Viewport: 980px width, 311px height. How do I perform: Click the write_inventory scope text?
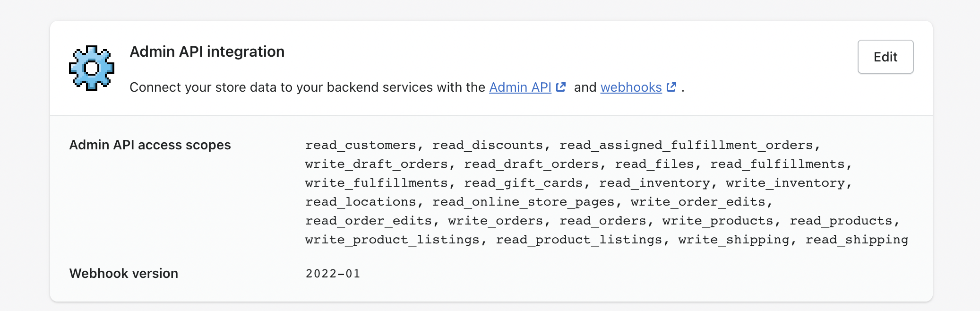(785, 183)
